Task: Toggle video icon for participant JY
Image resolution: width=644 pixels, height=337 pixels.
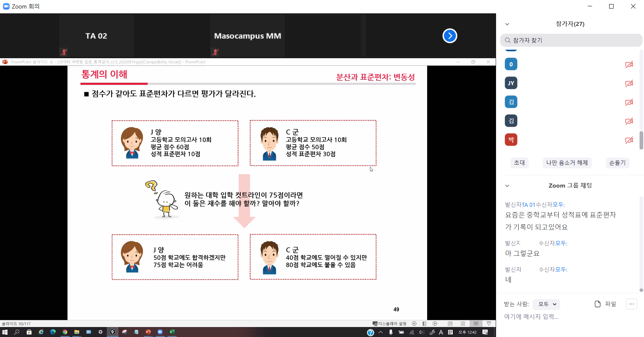Action: click(x=629, y=83)
